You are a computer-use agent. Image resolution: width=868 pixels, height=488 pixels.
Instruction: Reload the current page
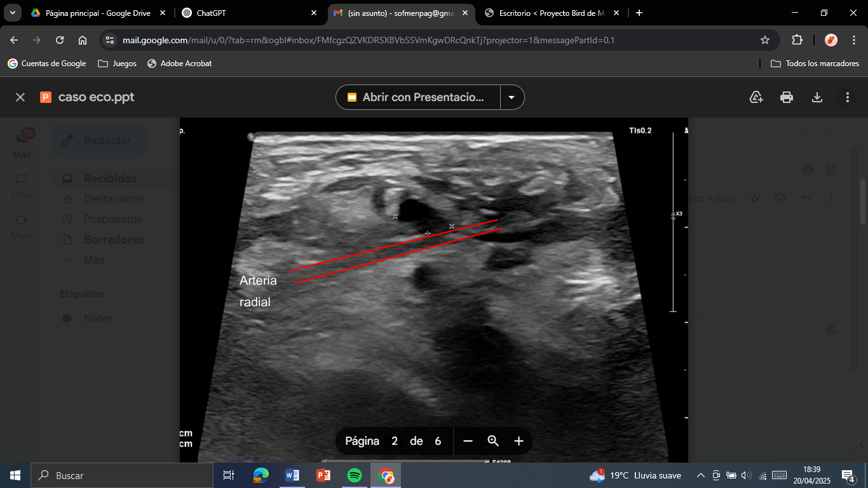60,40
